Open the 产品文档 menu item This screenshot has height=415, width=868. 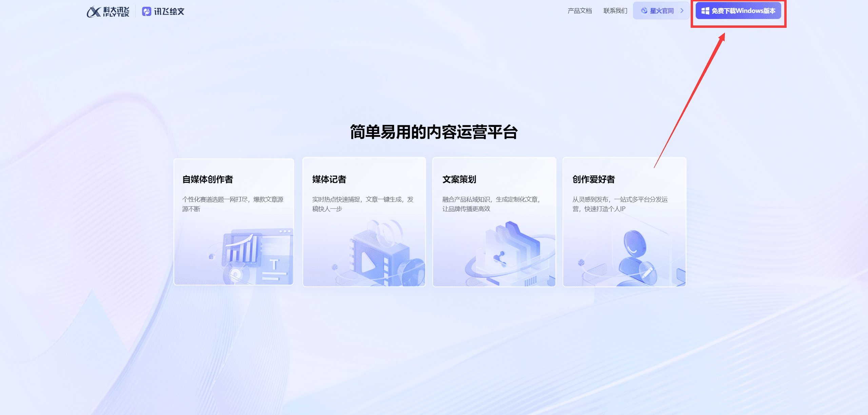coord(580,11)
